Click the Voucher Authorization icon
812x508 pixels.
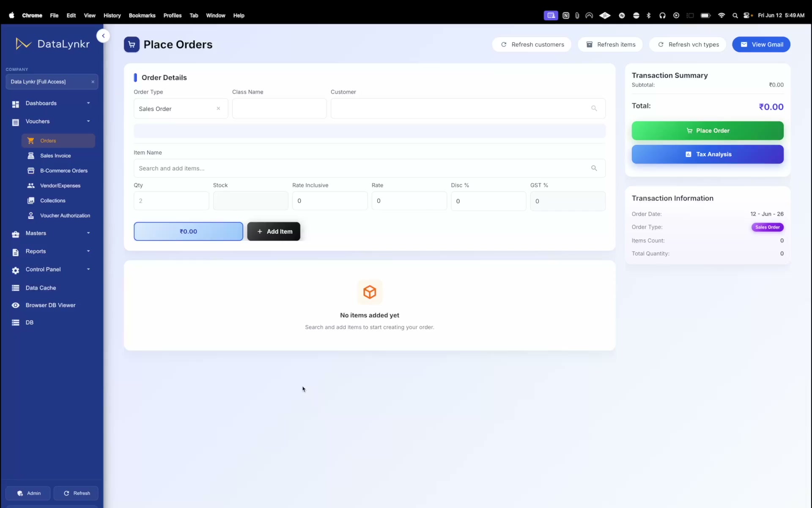pos(31,215)
